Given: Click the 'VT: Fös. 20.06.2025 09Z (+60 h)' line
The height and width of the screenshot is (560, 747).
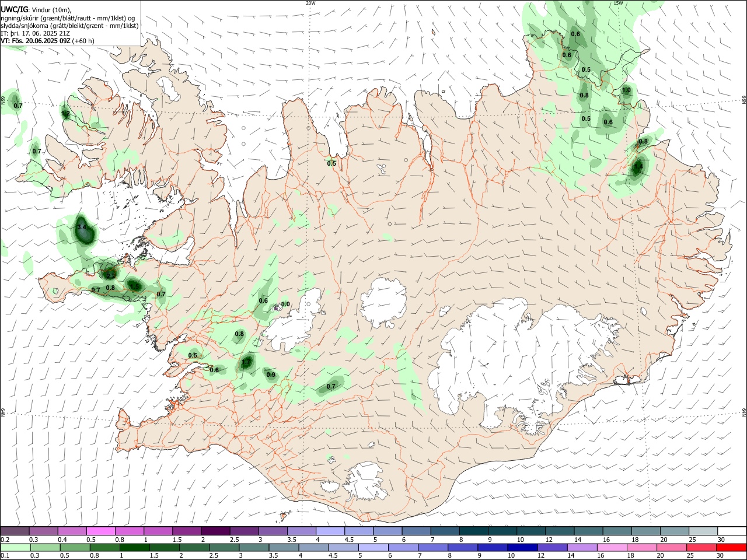Looking at the screenshot, I should coord(48,41).
